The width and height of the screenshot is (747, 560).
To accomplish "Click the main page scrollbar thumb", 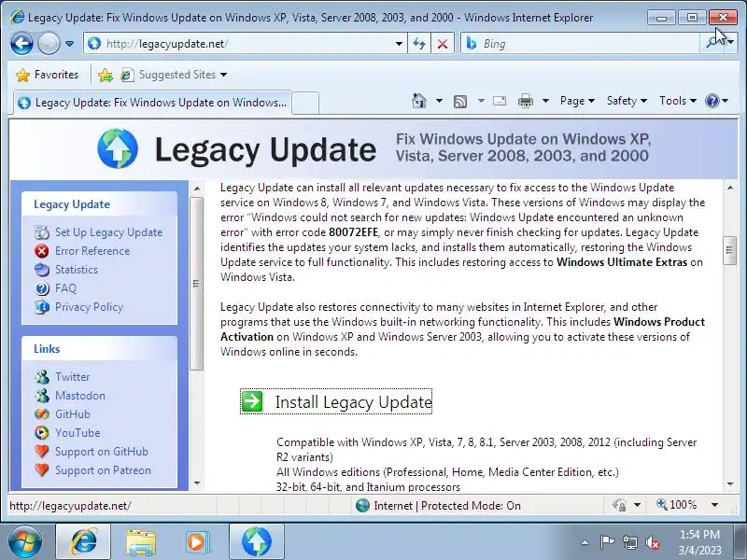I will pos(729,250).
